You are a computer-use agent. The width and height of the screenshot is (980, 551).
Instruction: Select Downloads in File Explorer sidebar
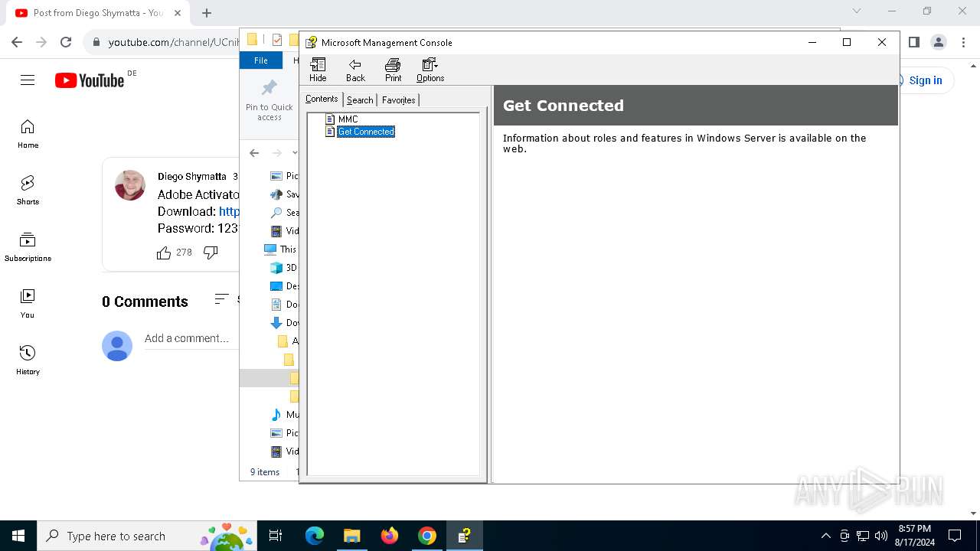[x=285, y=323]
